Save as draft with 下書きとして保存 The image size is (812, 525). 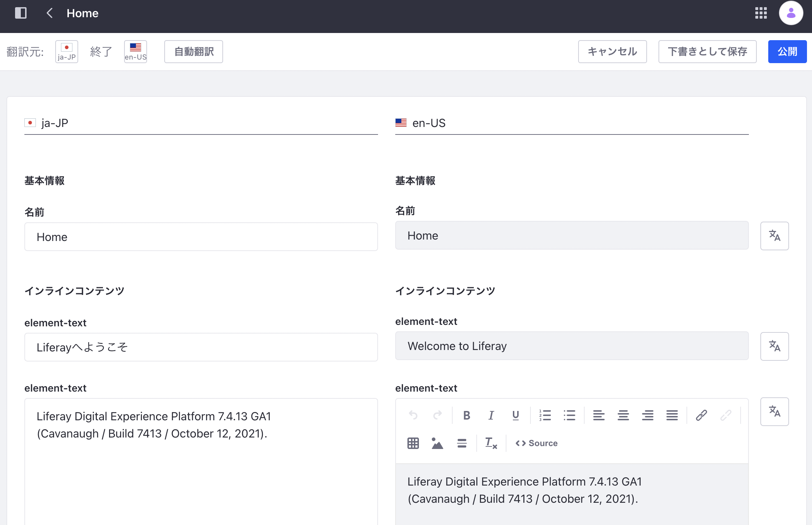(x=707, y=52)
